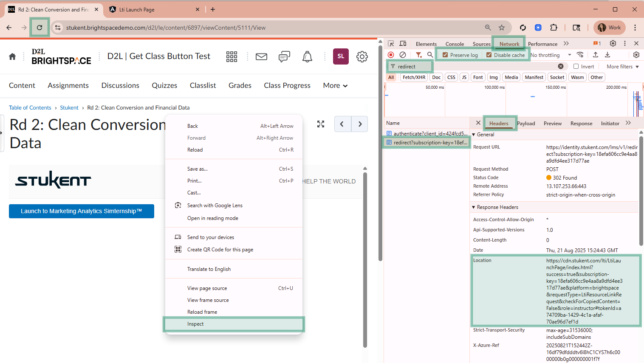
Task: Open the subscription alerts chat icon
Action: point(284,56)
